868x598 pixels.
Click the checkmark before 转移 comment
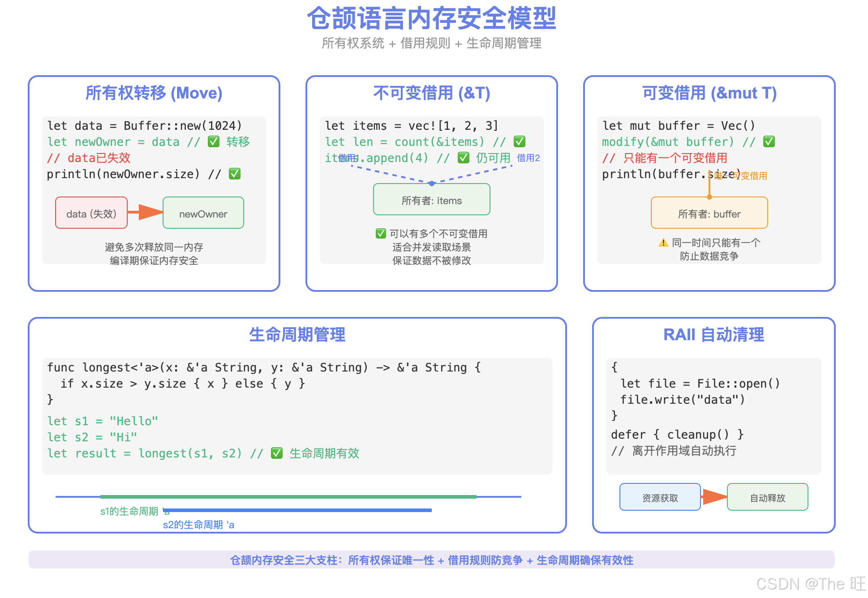[x=214, y=142]
